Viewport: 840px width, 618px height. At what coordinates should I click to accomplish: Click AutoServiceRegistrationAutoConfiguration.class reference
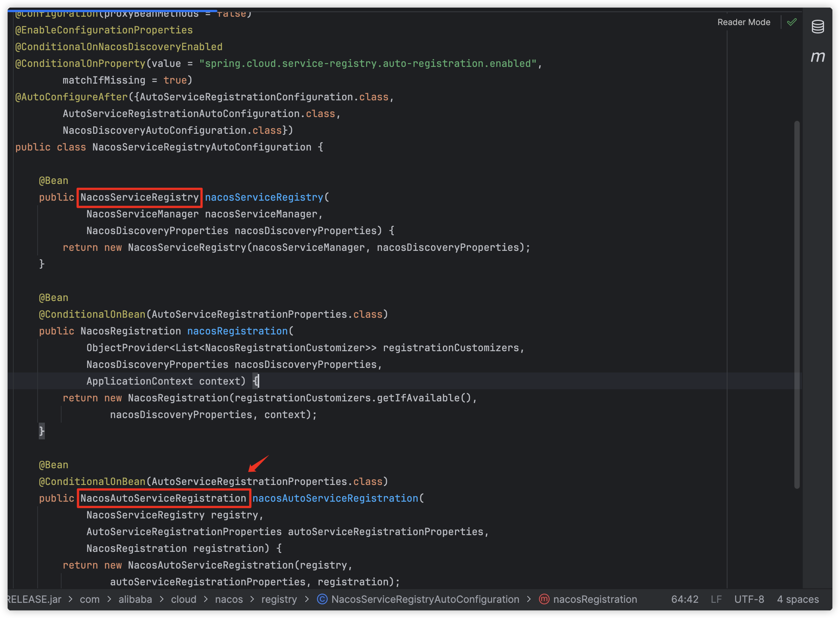(199, 113)
